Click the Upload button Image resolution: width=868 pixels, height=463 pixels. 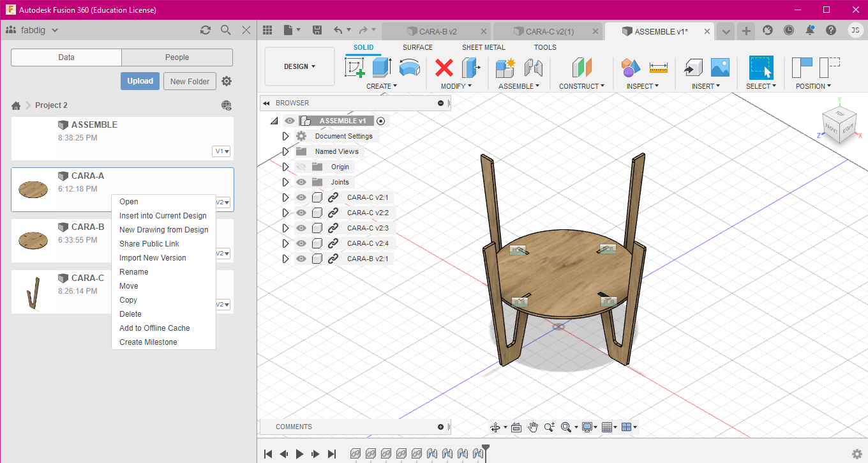(140, 81)
